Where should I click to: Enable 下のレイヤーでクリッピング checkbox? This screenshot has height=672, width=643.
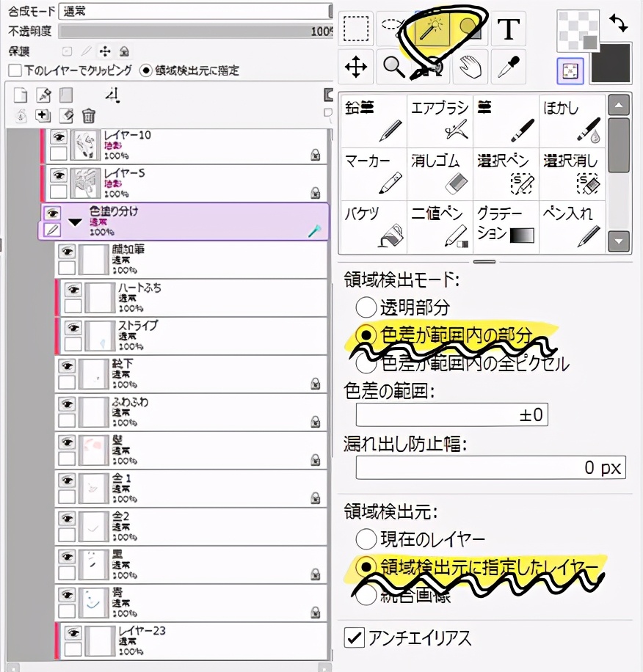15,71
